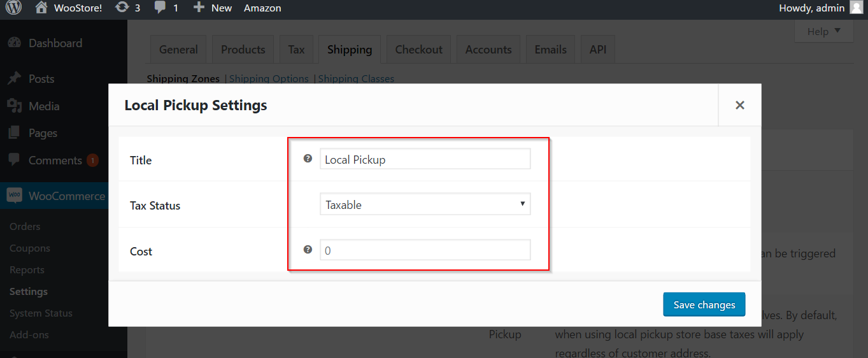The image size is (868, 358).
Task: Click the Woo logo icon in sidebar
Action: (x=14, y=196)
